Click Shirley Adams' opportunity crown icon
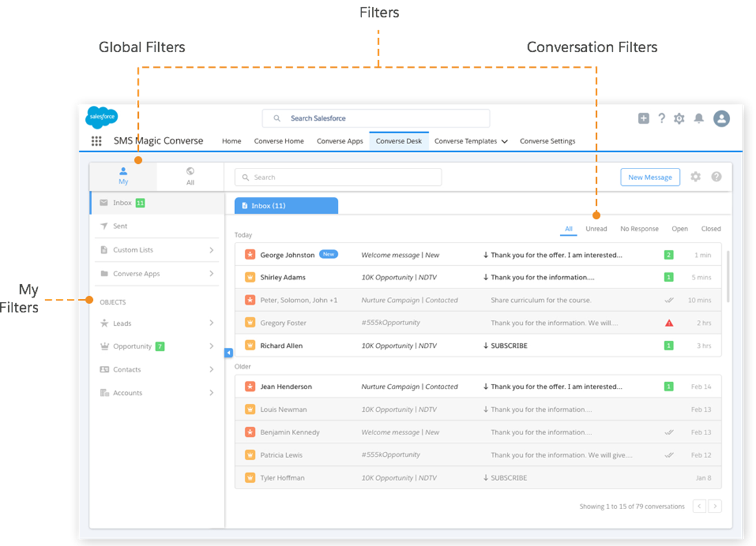 (250, 277)
